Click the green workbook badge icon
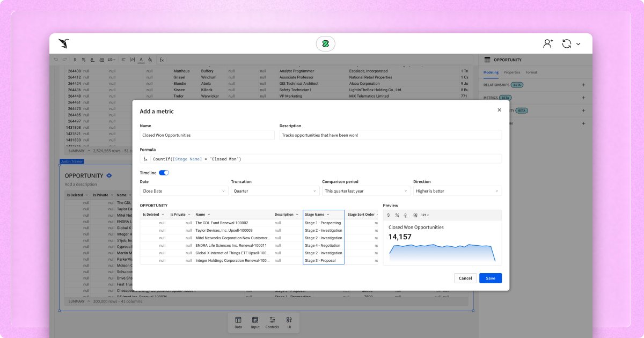 pos(325,43)
